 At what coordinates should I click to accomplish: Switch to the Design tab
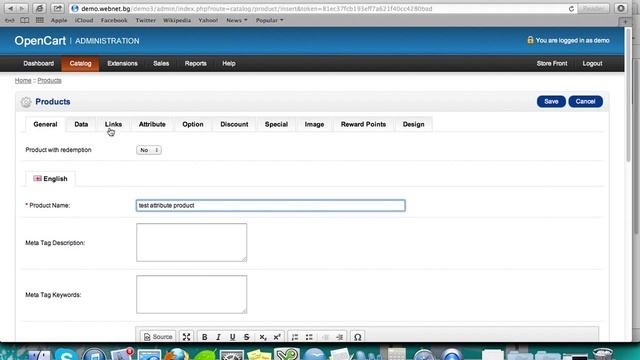coord(413,124)
